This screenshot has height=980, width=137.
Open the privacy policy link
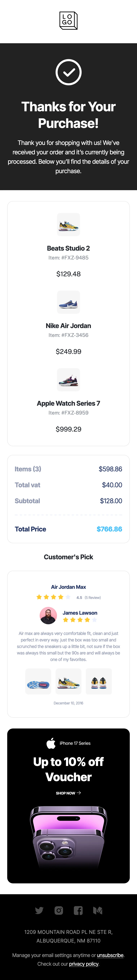[83, 964]
